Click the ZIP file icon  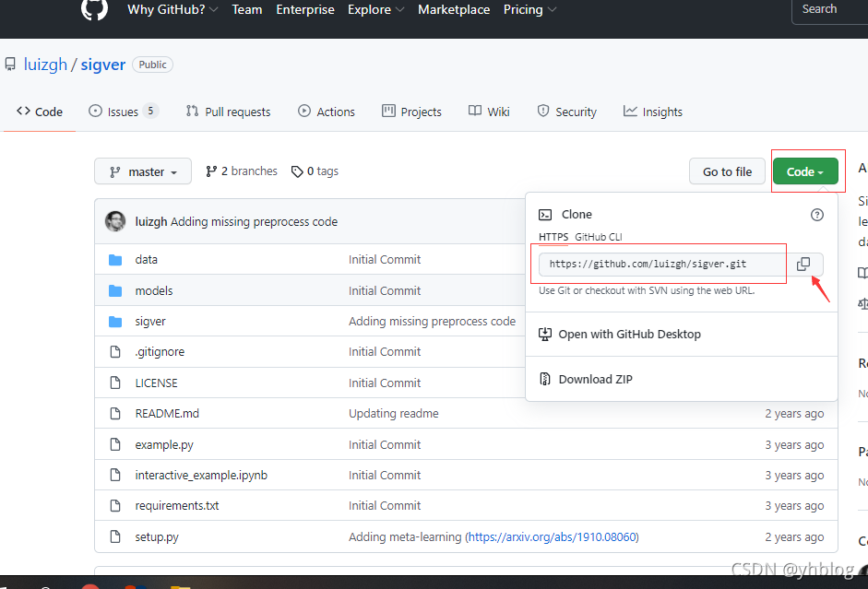pos(545,379)
